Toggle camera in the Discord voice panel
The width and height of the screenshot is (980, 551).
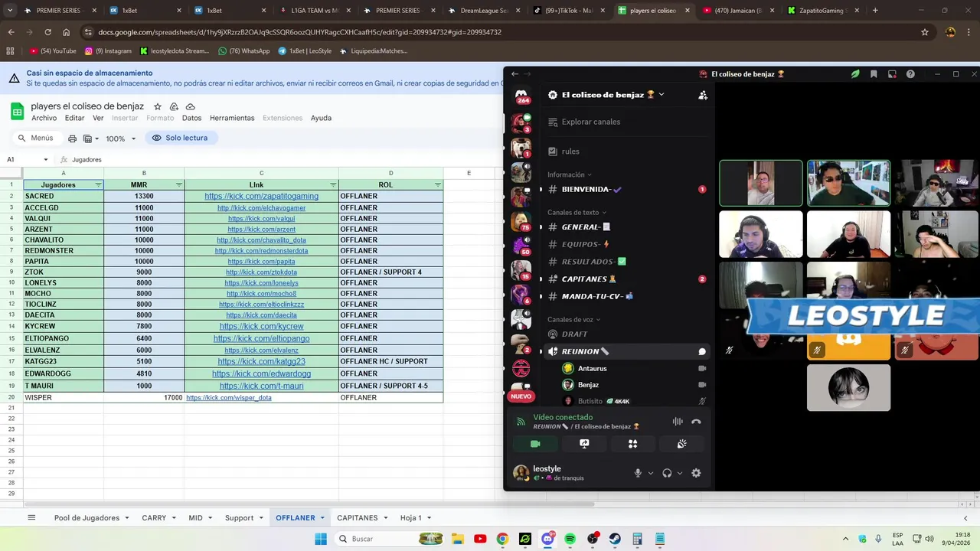[x=535, y=444]
